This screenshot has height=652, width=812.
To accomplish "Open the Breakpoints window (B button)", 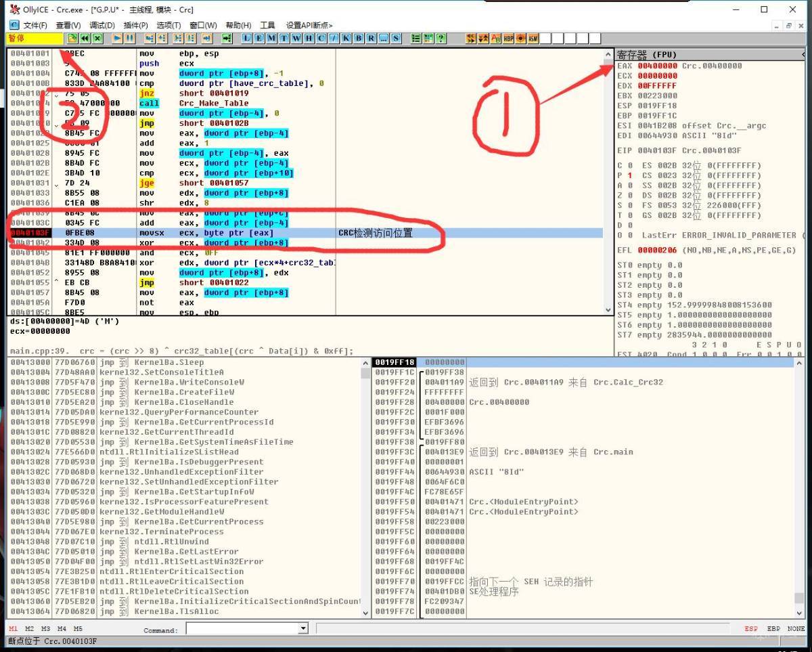I will 358,38.
